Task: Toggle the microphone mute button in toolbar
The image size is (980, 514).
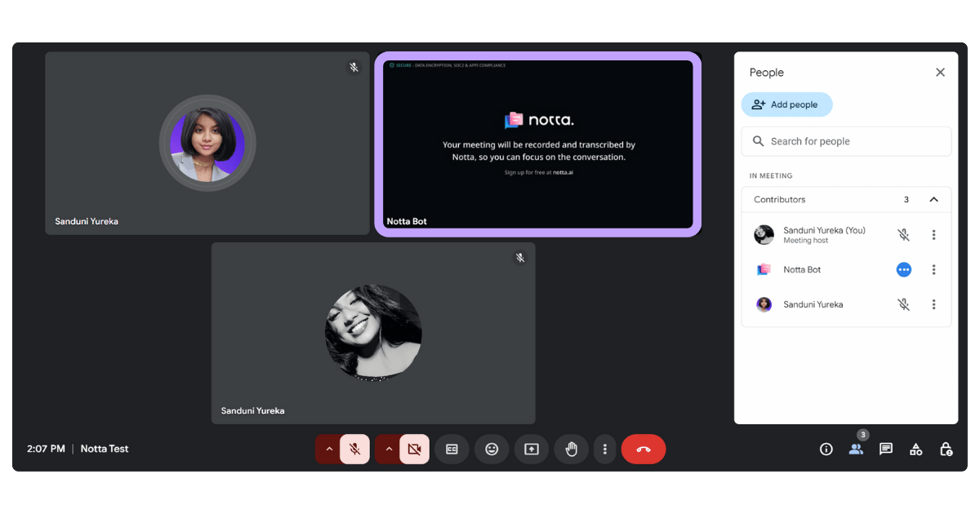Action: (x=355, y=449)
